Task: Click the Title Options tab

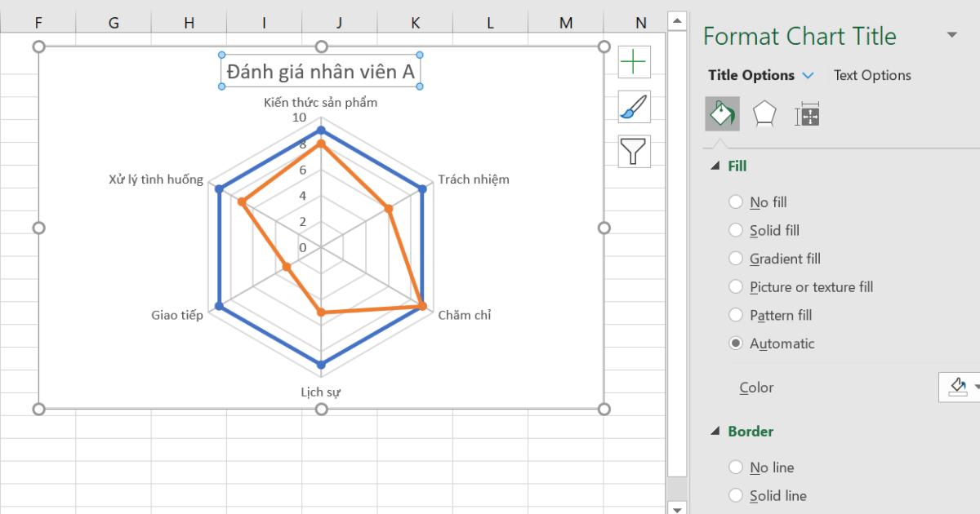Action: point(751,75)
